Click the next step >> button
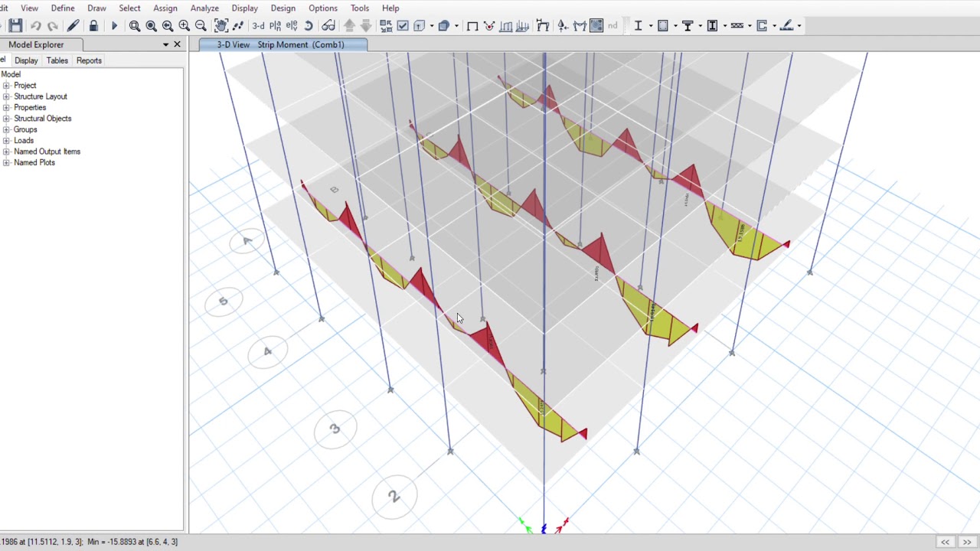This screenshot has width=980, height=551. [967, 542]
